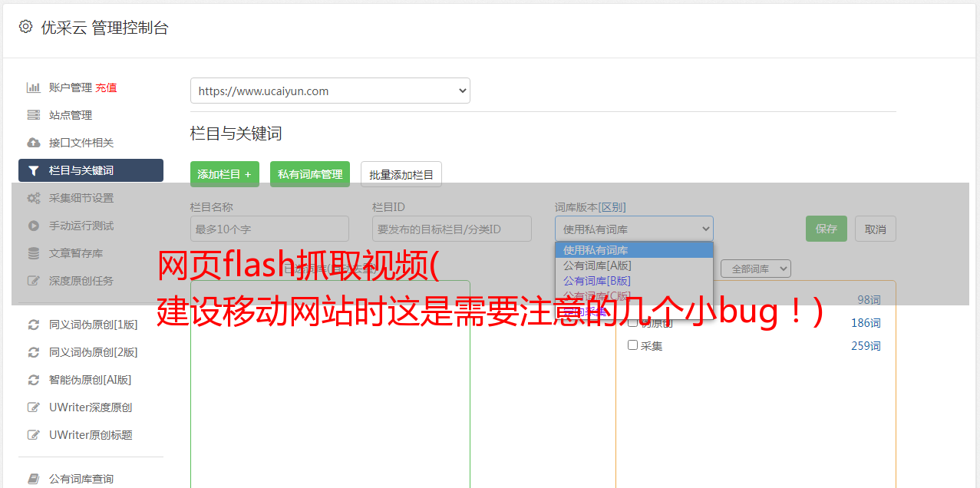Click the server icon for 站点管理
The image size is (980, 488).
(x=34, y=115)
